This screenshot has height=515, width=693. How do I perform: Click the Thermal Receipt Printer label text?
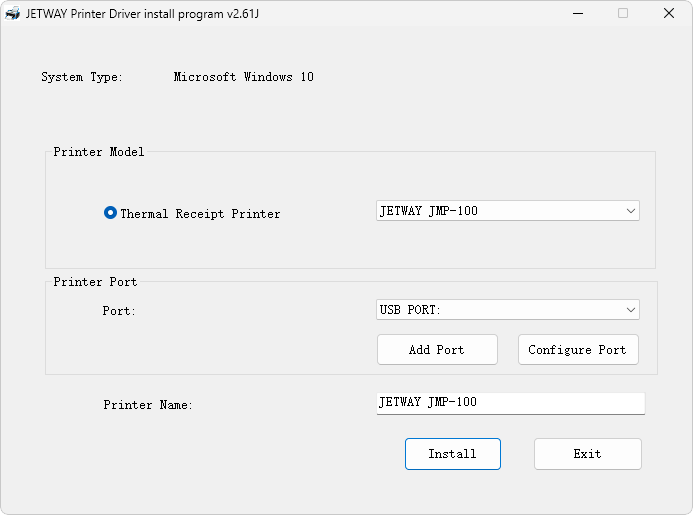tap(200, 214)
